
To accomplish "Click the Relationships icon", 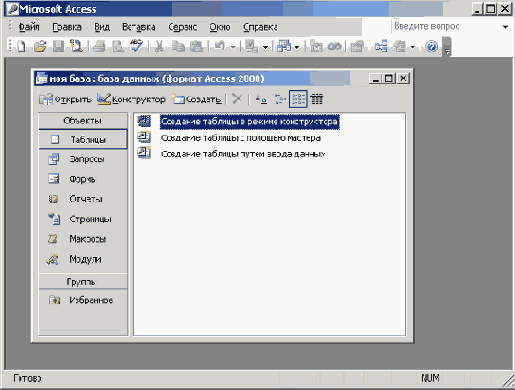I will click(381, 46).
